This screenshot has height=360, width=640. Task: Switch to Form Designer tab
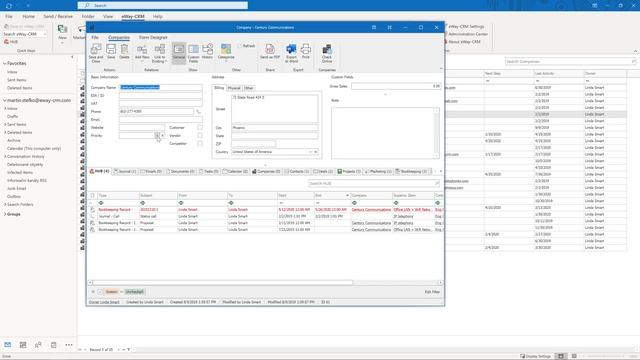[153, 38]
